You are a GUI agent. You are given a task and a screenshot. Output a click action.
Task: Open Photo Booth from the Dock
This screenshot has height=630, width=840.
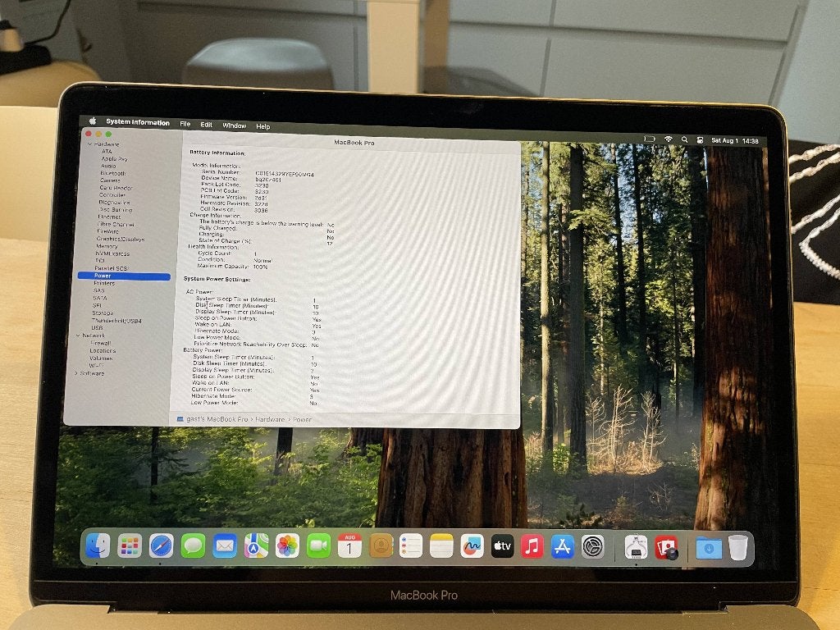tap(666, 547)
